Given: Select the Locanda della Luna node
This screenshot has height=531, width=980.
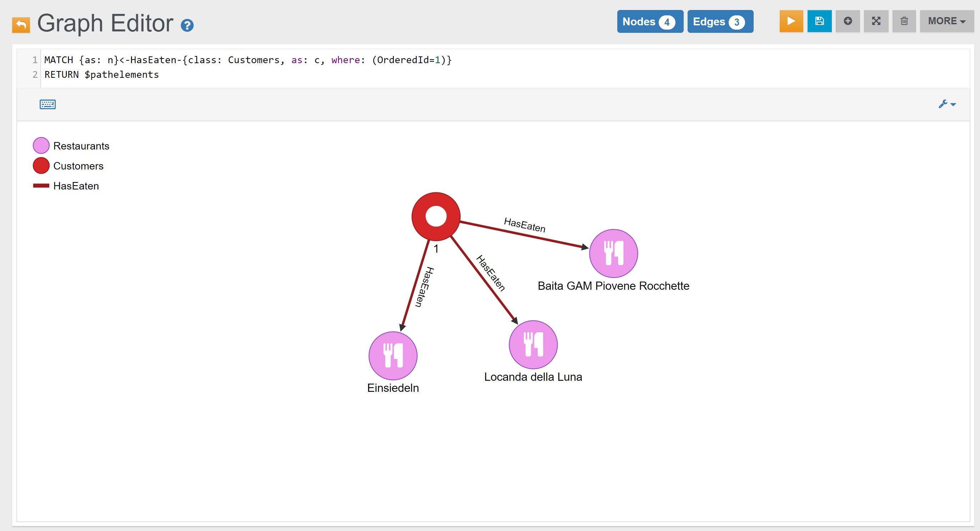Looking at the screenshot, I should (x=533, y=345).
